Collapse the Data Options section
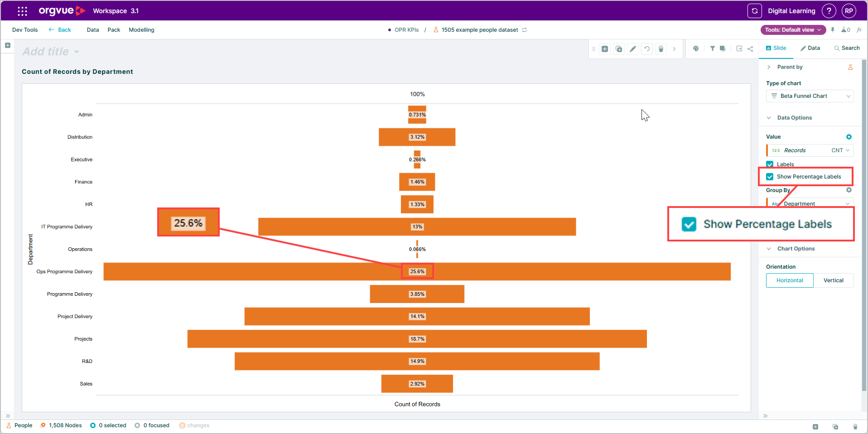The image size is (868, 434). (769, 118)
